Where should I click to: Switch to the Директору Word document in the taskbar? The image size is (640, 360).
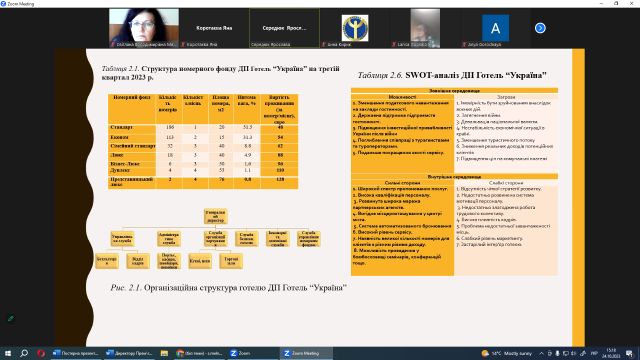[x=129, y=353]
